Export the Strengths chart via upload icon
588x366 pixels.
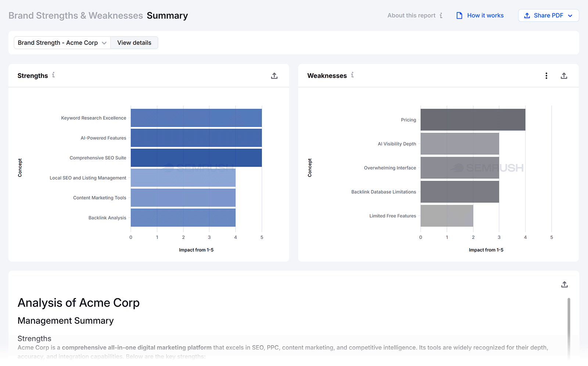tap(274, 76)
